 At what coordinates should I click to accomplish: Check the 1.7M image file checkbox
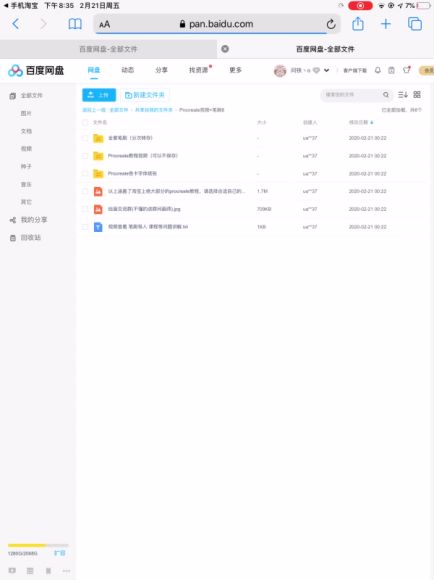click(x=85, y=191)
